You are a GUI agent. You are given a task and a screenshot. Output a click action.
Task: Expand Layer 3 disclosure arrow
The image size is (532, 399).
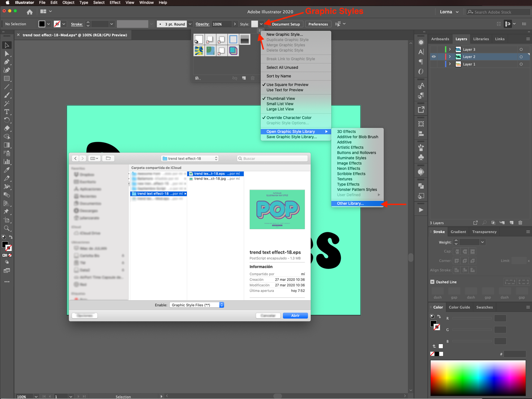tap(450, 49)
